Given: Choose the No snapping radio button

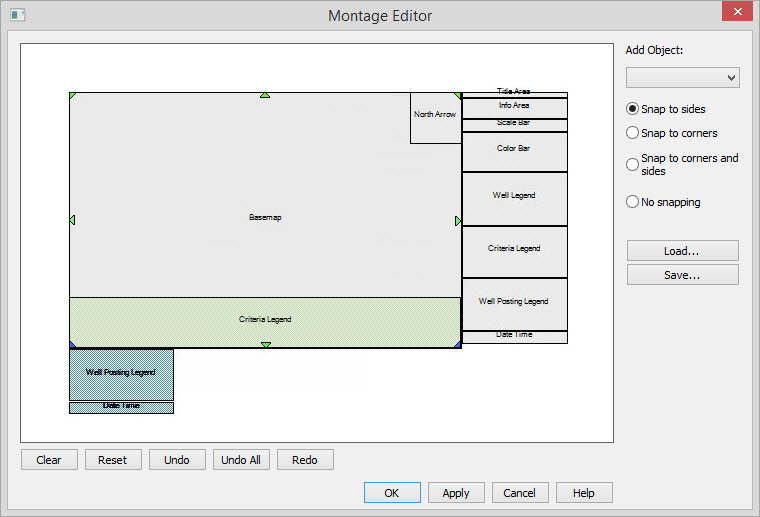Looking at the screenshot, I should [632, 202].
